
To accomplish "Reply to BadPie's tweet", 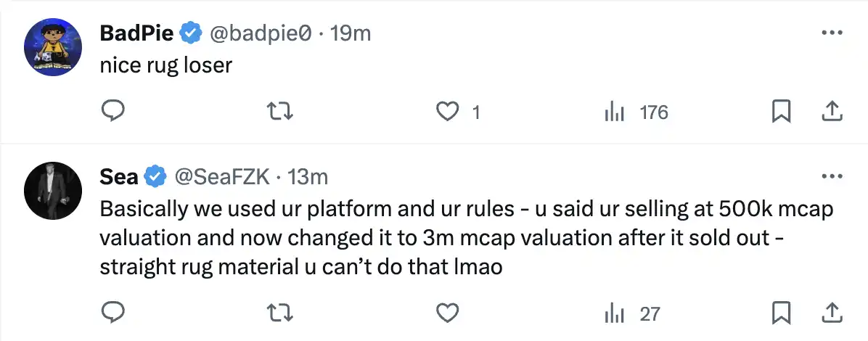I will 112,112.
